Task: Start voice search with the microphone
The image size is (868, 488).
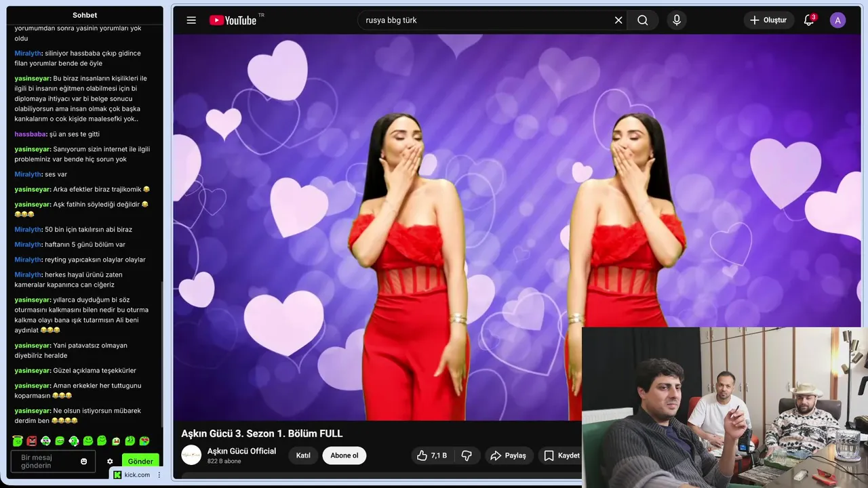Action: click(676, 20)
